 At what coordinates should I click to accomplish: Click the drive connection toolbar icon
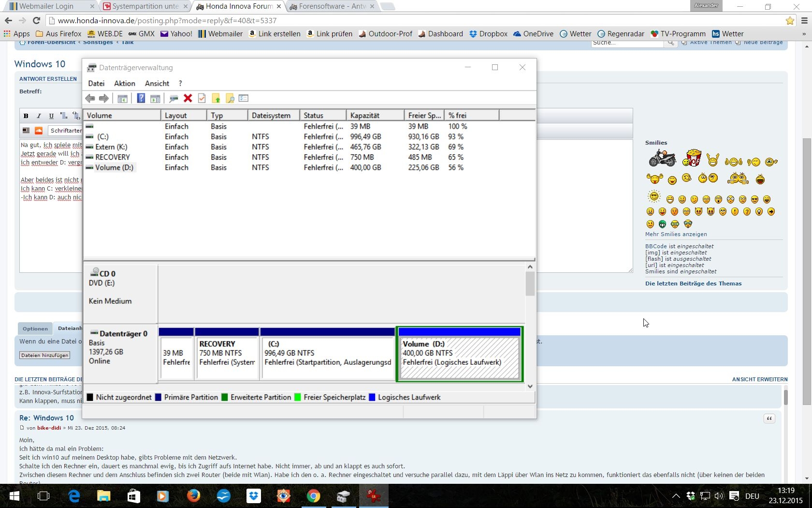174,98
